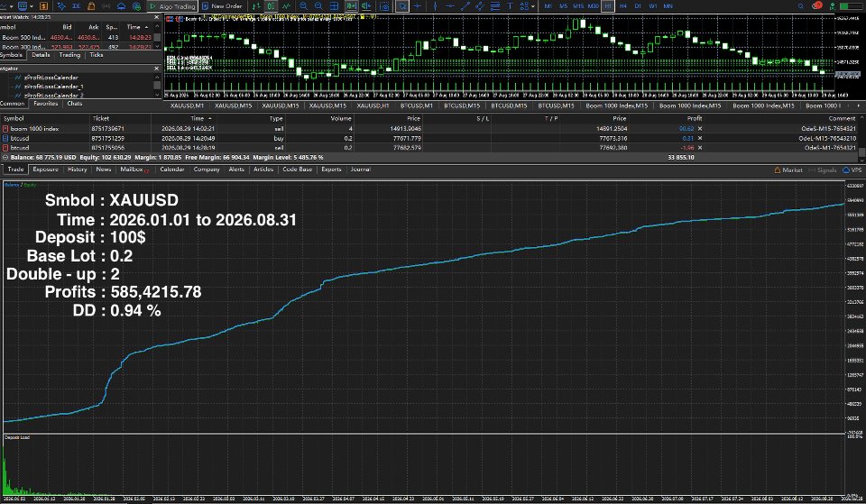Switch to XAUUSD,H1 chart tab
Viewport: 866px width, 504px height.
pyautogui.click(x=373, y=105)
